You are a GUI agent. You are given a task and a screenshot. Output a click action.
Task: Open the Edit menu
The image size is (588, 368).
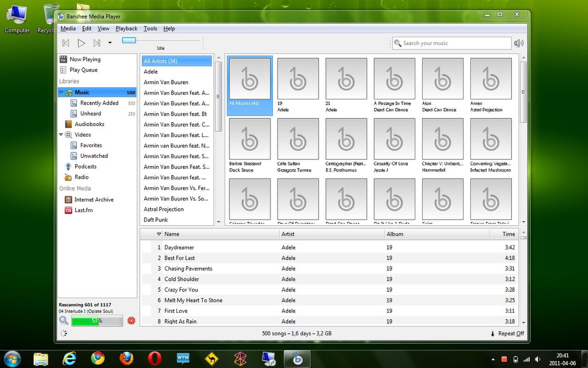87,29
